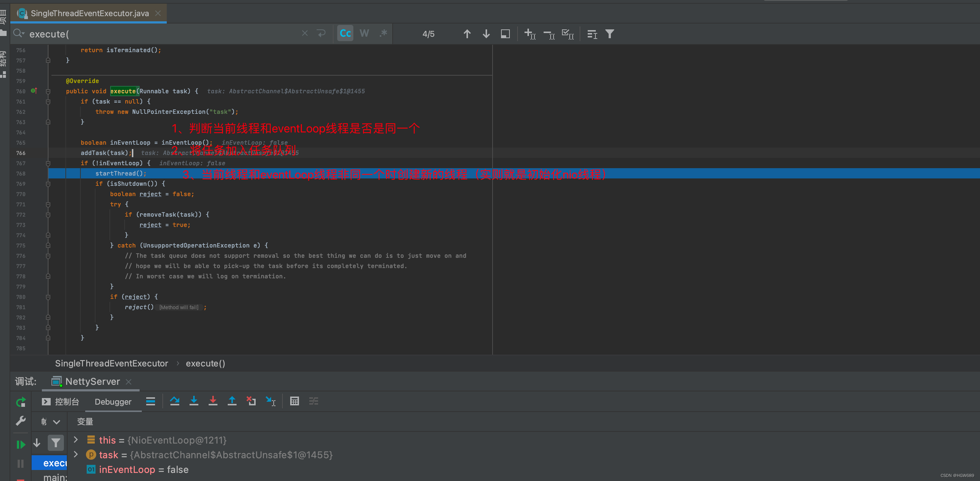
Task: Click the down arrow next frame icon
Action: (x=37, y=442)
